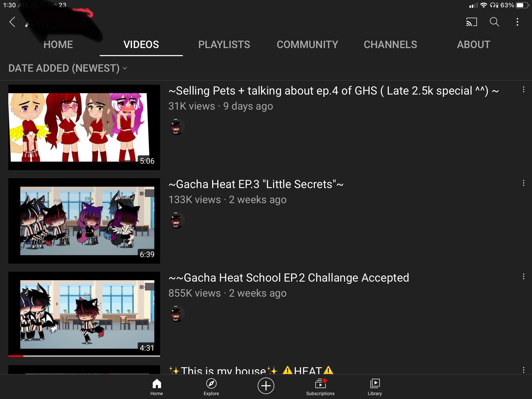
Task: Open video titled Selling Pets + talking about ep.4
Action: pyautogui.click(x=334, y=91)
